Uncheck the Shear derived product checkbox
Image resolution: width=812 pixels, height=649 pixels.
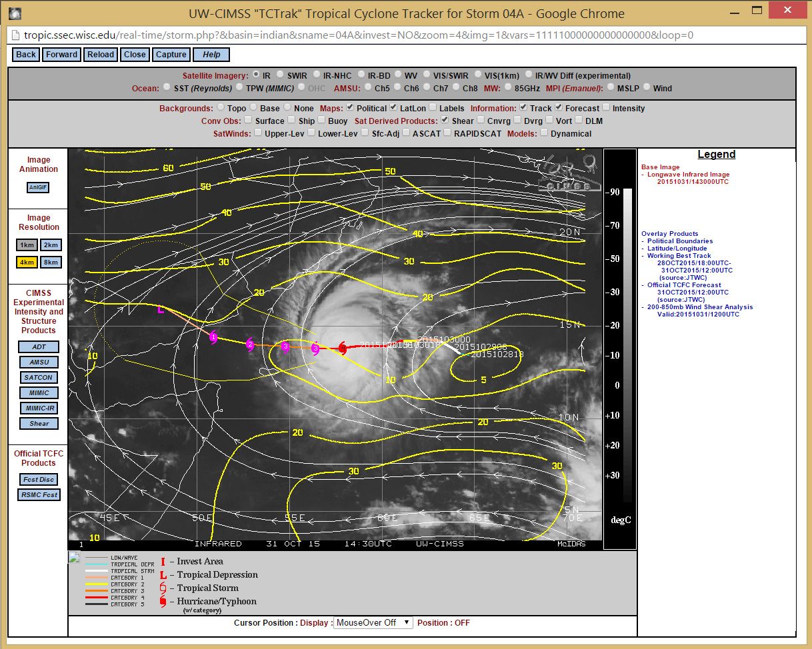445,121
